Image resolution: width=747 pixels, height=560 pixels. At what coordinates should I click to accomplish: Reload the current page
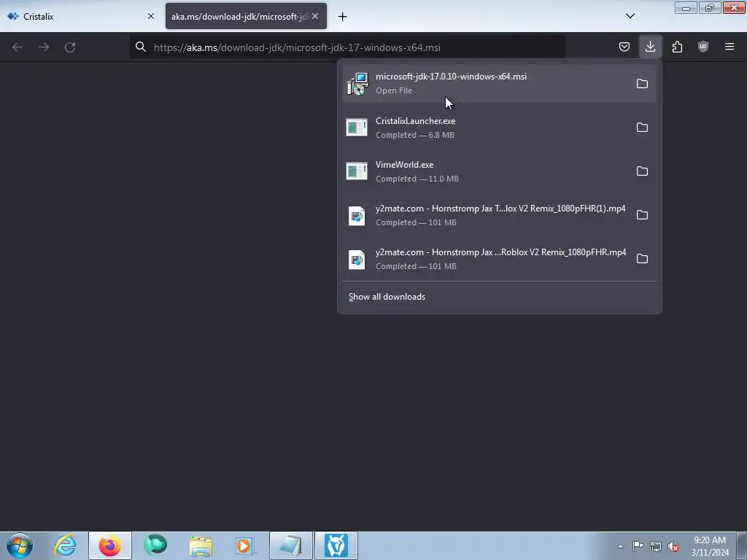pos(70,47)
